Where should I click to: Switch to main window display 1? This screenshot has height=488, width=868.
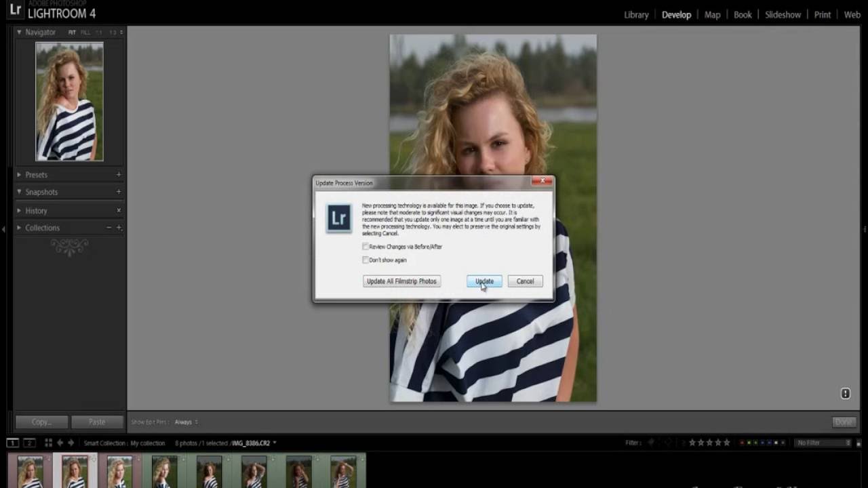12,443
